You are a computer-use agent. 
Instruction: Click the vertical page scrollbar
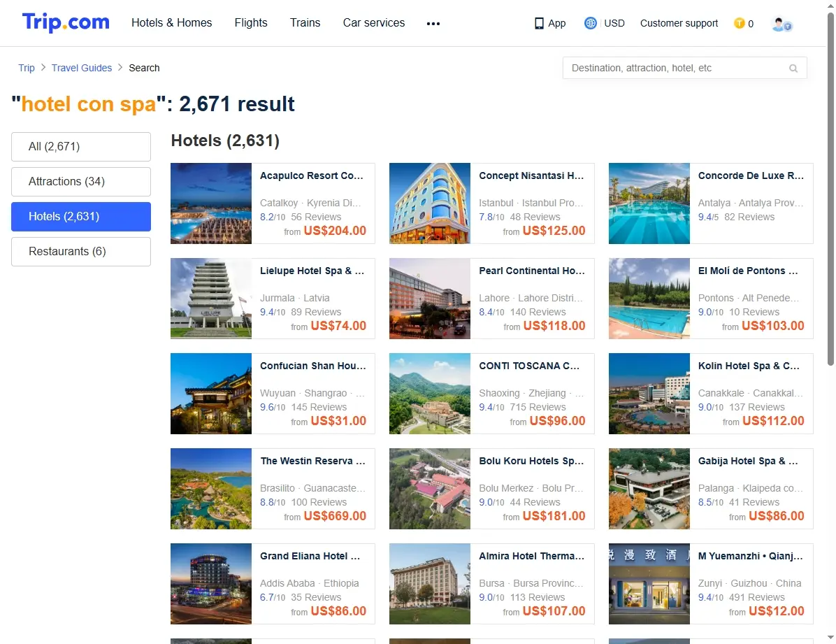(830, 189)
